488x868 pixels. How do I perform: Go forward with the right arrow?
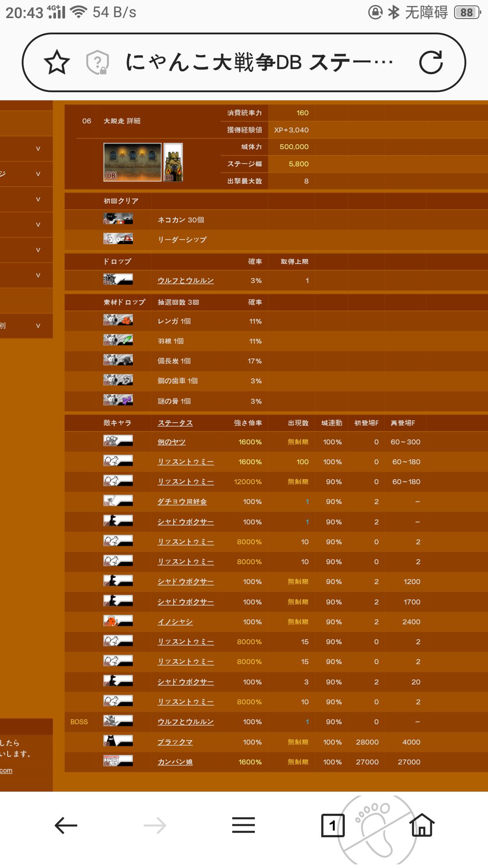pyautogui.click(x=155, y=826)
